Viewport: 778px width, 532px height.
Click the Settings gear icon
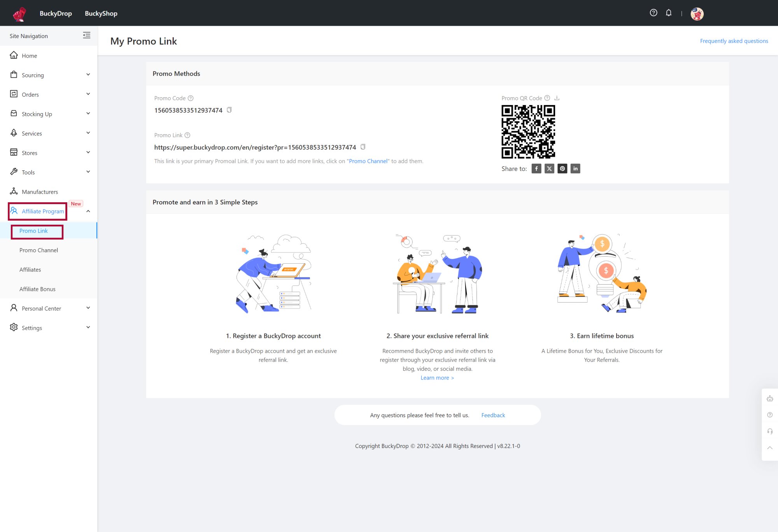(14, 327)
